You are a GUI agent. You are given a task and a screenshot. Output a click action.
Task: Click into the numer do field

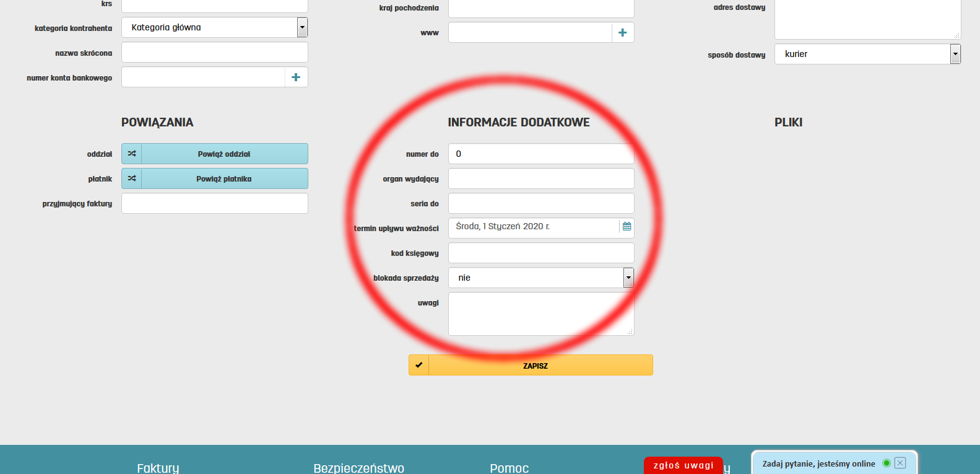coord(540,154)
